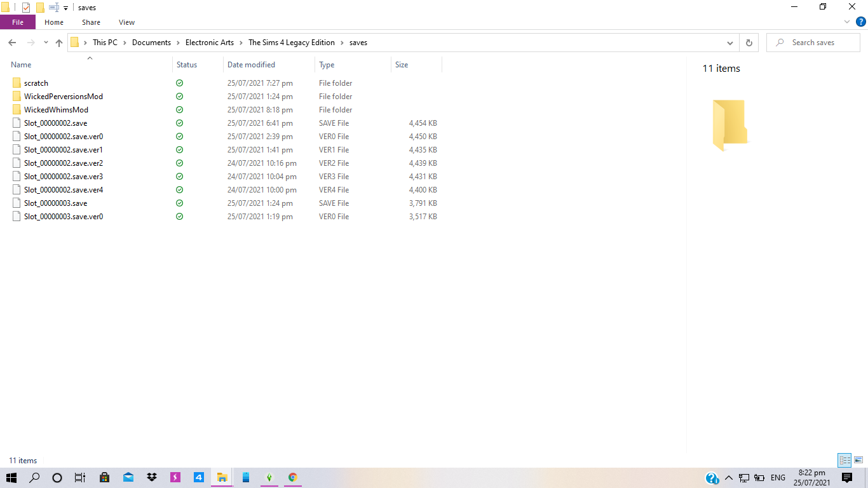Open Task View from the taskbar

[80, 478]
